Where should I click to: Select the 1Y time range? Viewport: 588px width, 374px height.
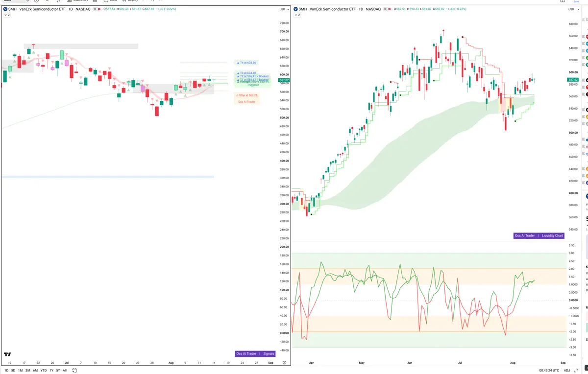click(x=51, y=370)
